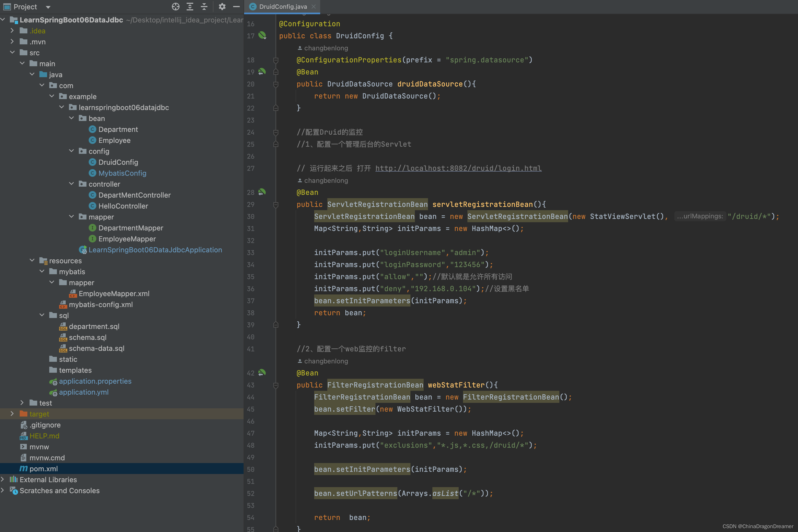The image size is (798, 532).
Task: Open department.sql file
Action: click(94, 326)
